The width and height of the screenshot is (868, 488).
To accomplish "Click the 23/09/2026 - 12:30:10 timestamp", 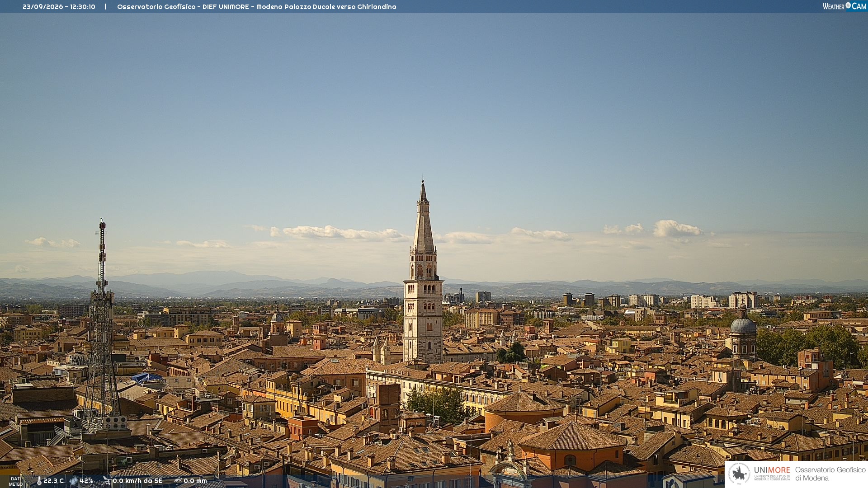I will point(59,7).
